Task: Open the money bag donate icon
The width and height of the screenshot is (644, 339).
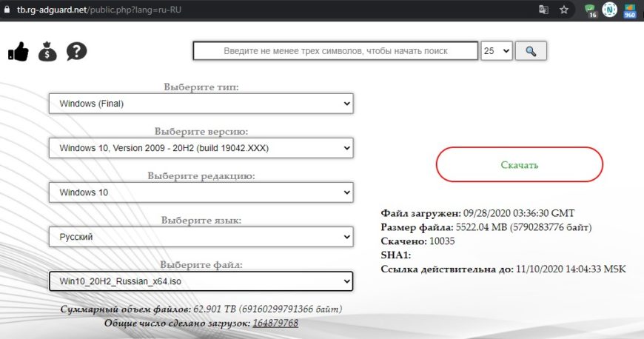Action: pyautogui.click(x=47, y=51)
